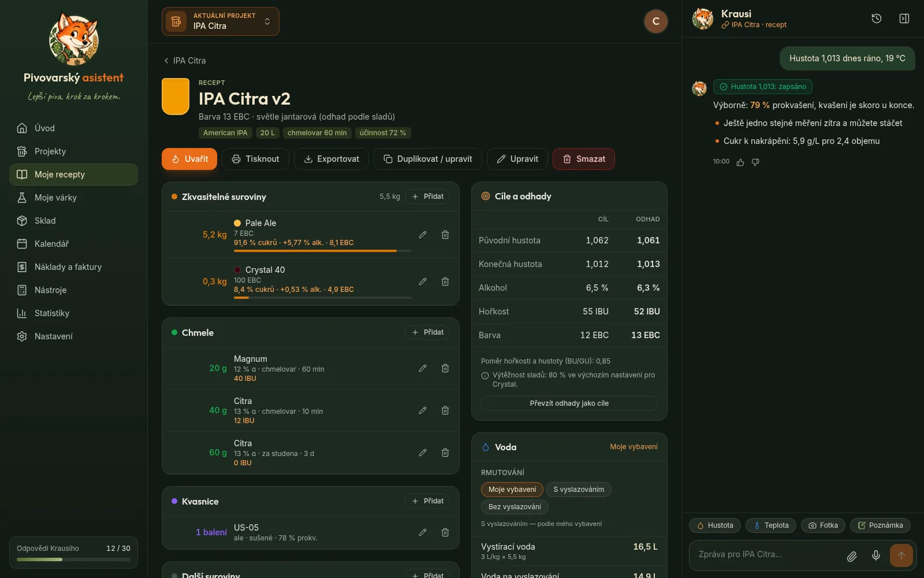Image resolution: width=924 pixels, height=578 pixels.
Task: Add a fermentable with Přidat in Zkvasitelné suroviny
Action: click(x=427, y=197)
